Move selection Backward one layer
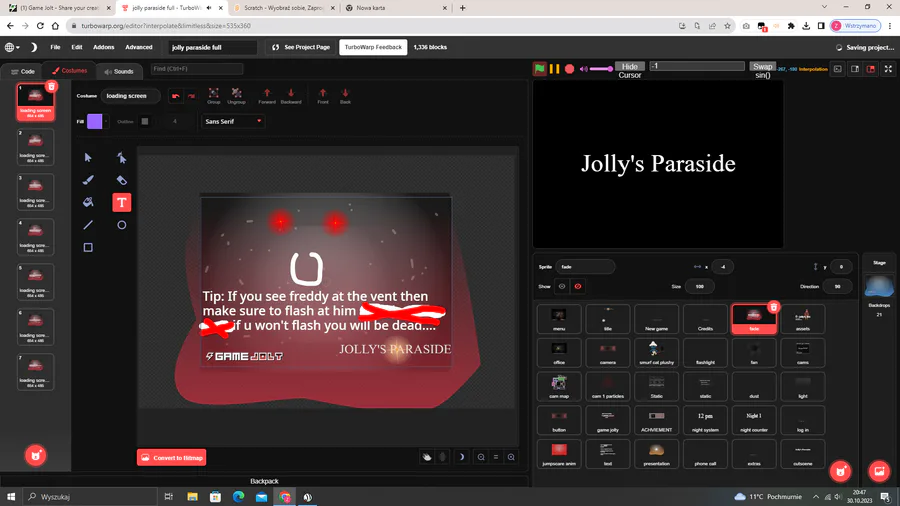Image resolution: width=900 pixels, height=506 pixels. (291, 96)
